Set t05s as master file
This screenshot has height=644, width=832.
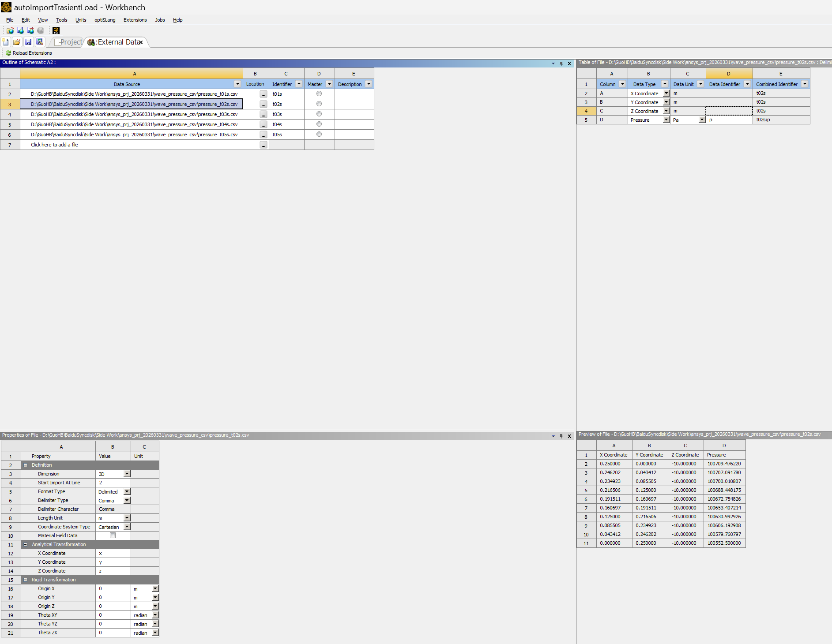coord(319,134)
